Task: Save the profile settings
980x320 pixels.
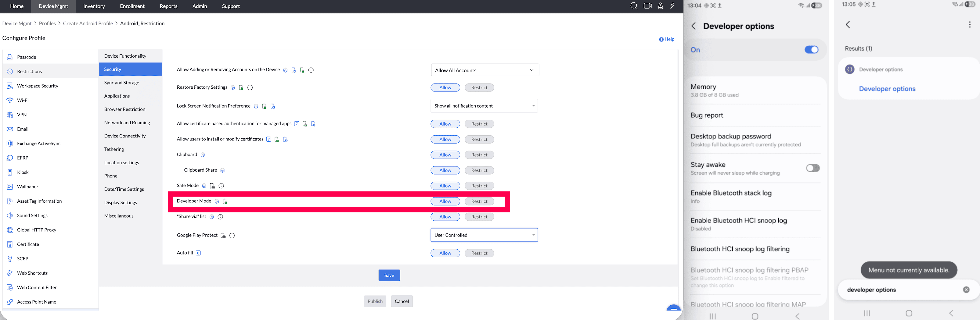Action: 389,276
